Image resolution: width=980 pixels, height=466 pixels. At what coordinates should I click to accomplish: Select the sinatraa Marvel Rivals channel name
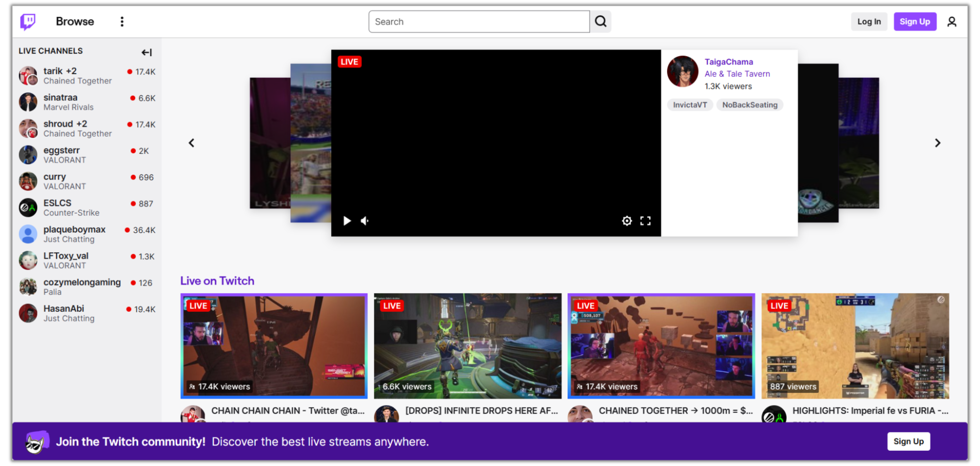pos(60,97)
